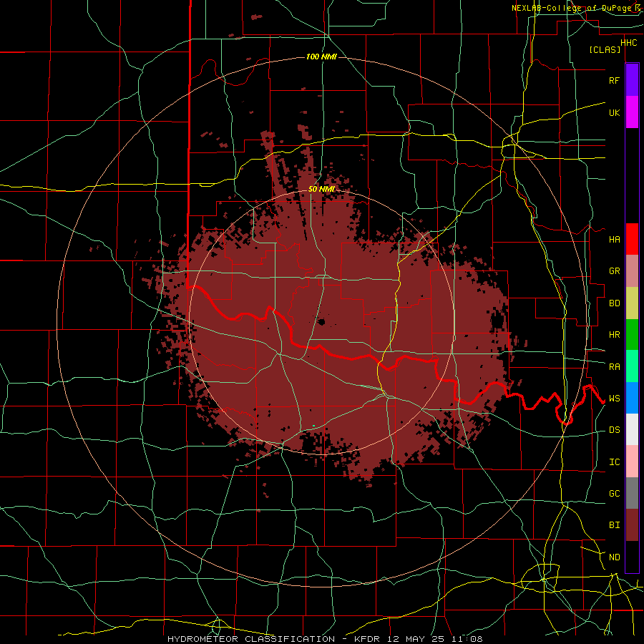Click the GC legend label
Image resolution: width=644 pixels, height=644 pixels.
pyautogui.click(x=614, y=494)
